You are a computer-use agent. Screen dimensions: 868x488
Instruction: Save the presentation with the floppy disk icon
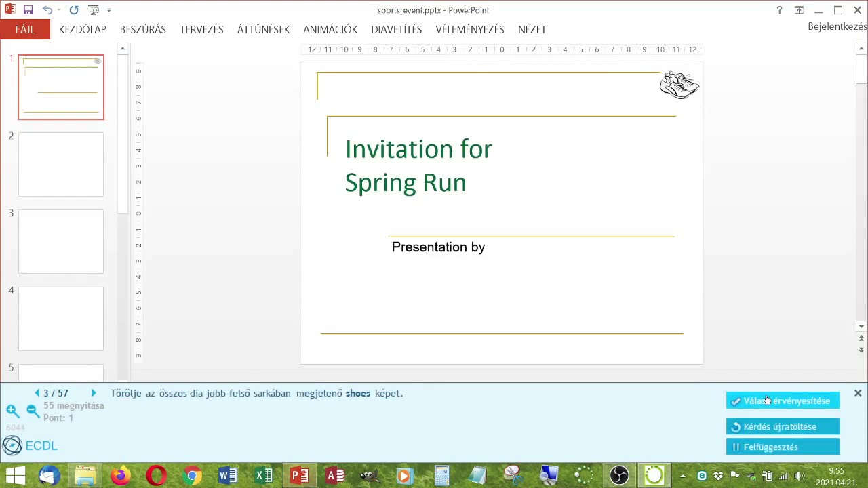(x=28, y=10)
